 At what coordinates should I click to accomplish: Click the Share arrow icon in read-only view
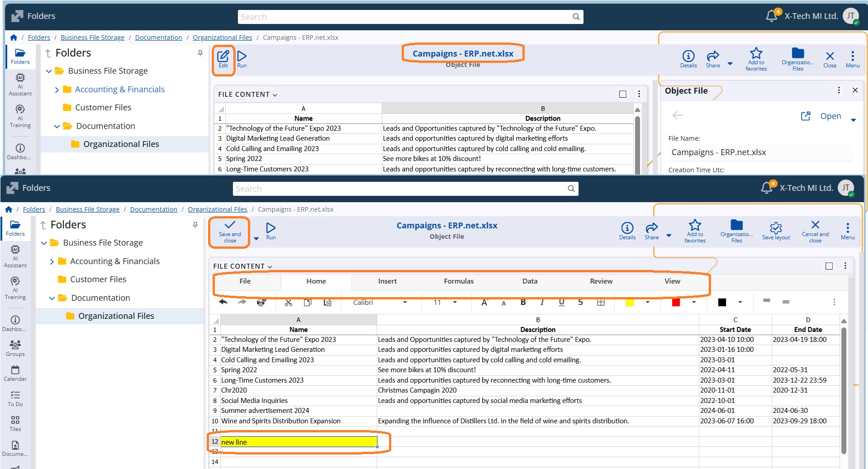(x=713, y=56)
